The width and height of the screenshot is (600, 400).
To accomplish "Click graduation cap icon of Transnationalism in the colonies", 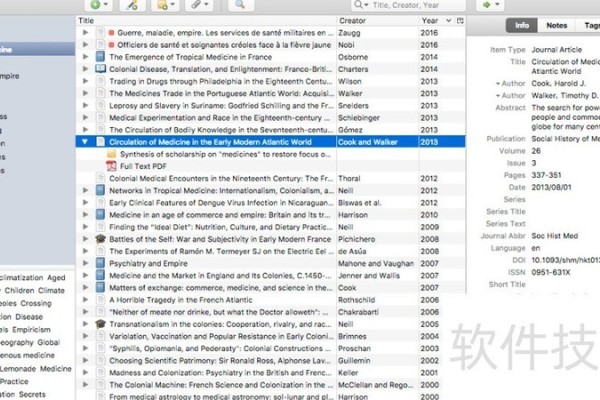I will (x=100, y=324).
